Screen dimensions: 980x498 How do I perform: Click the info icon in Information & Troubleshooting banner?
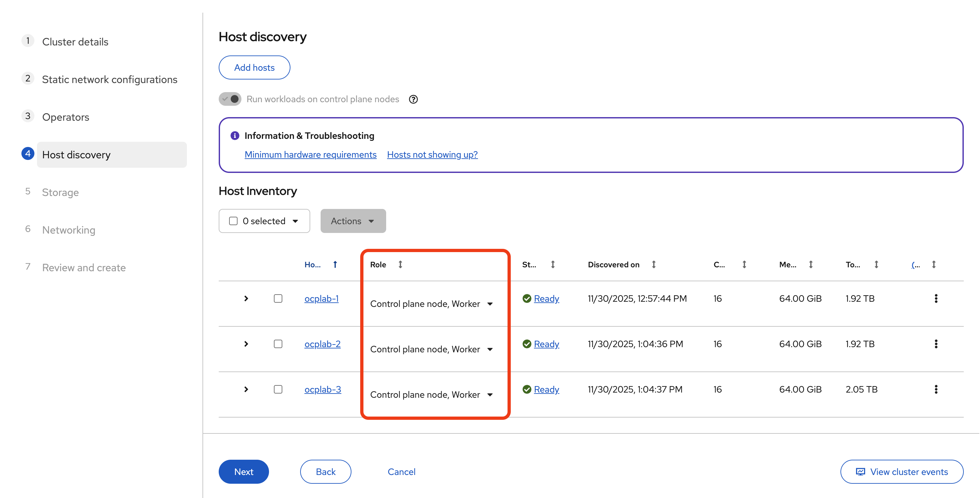(235, 135)
